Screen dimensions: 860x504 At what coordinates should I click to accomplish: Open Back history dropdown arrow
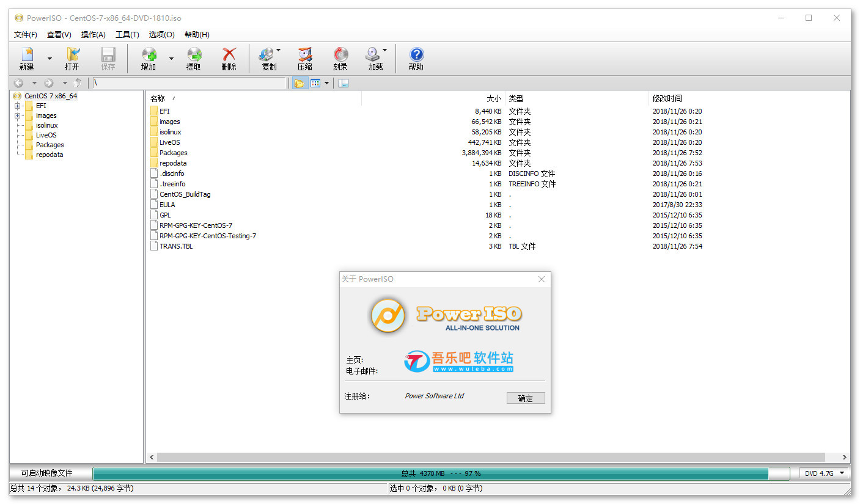(x=34, y=83)
